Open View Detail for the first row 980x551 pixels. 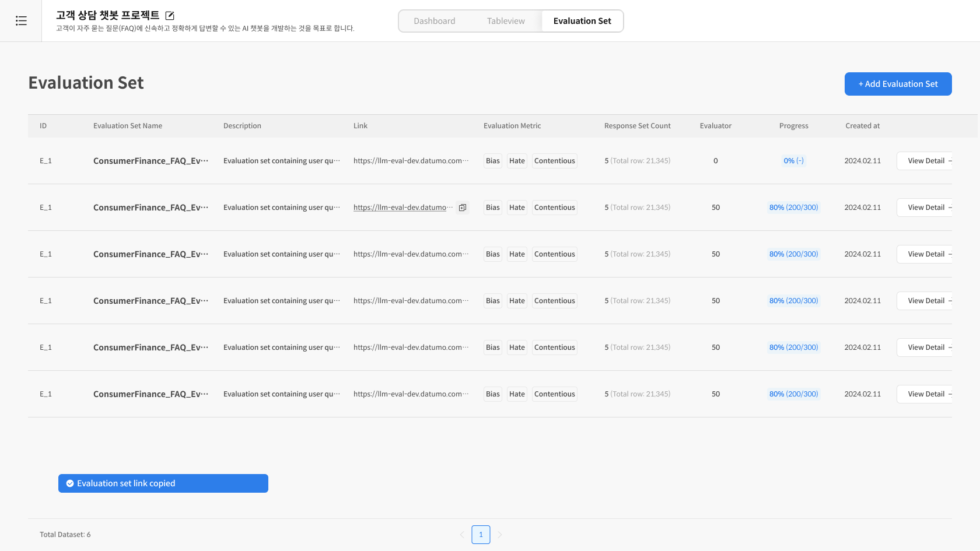(926, 161)
